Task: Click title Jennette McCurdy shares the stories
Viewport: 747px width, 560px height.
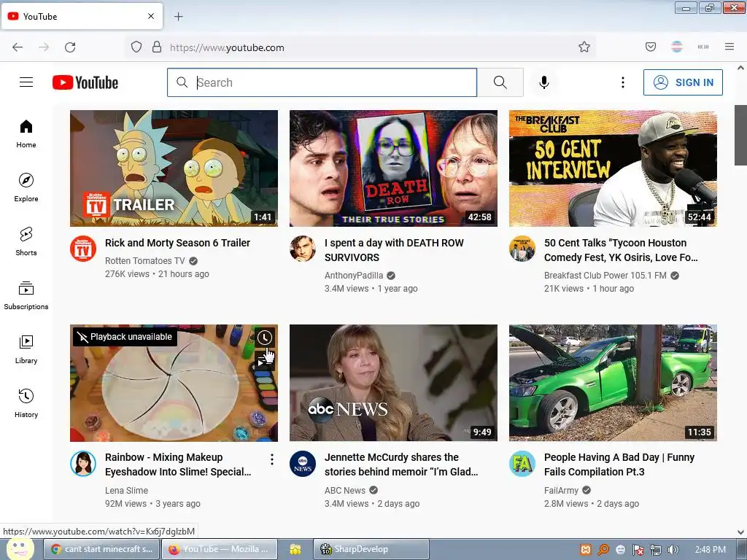Action: tap(401, 464)
